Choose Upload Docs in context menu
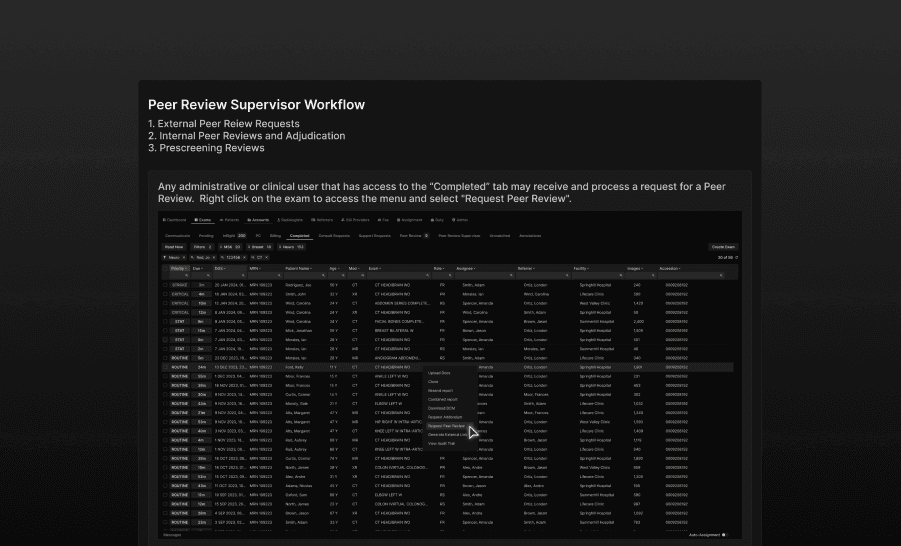Viewport: 901px width, 546px height. pyautogui.click(x=439, y=373)
